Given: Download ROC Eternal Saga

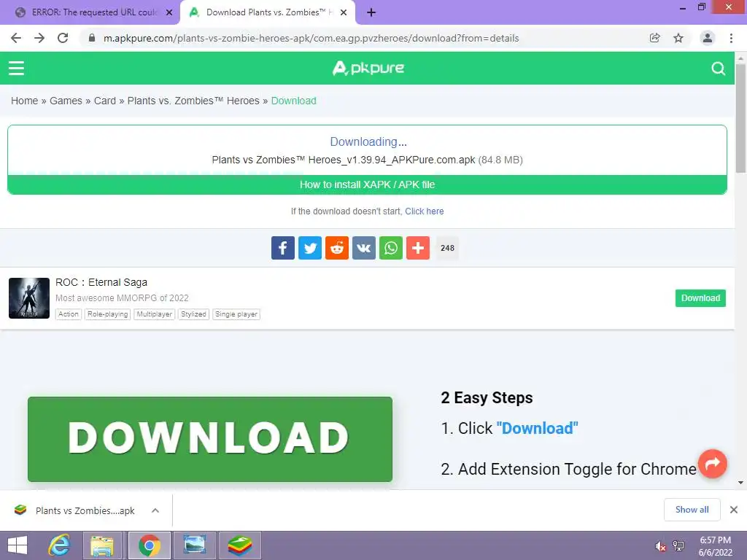Looking at the screenshot, I should (700, 298).
